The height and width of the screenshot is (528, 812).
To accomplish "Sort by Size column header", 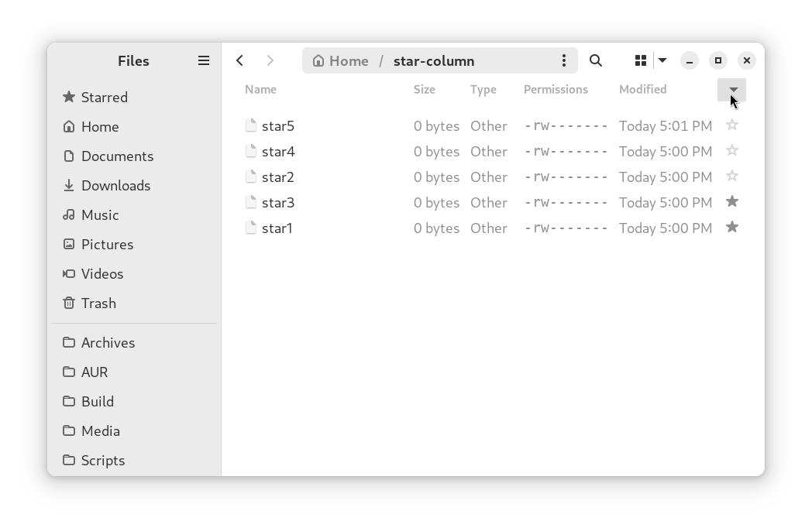I will (x=424, y=90).
